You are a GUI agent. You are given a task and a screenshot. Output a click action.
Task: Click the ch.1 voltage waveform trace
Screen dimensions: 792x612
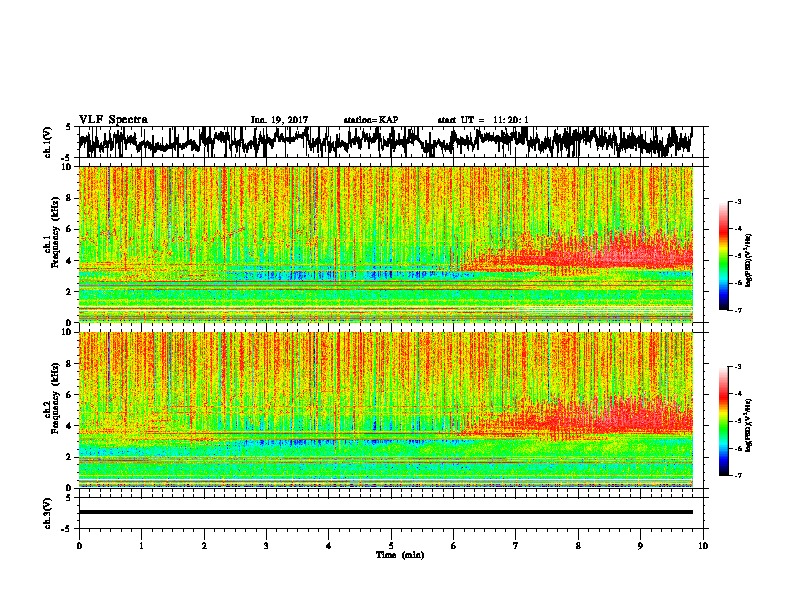pos(385,142)
